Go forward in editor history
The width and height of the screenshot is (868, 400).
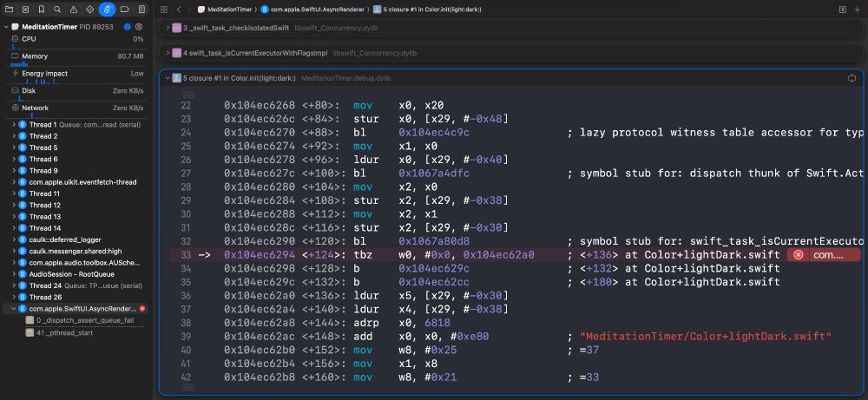[x=189, y=10]
